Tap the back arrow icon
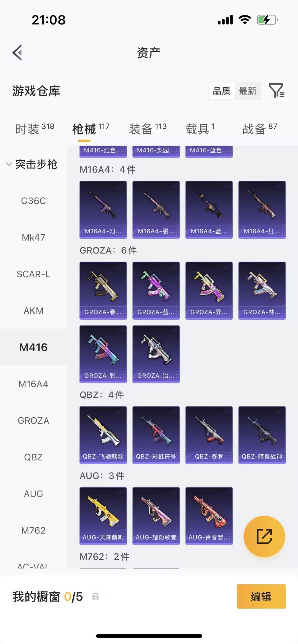 click(x=17, y=52)
